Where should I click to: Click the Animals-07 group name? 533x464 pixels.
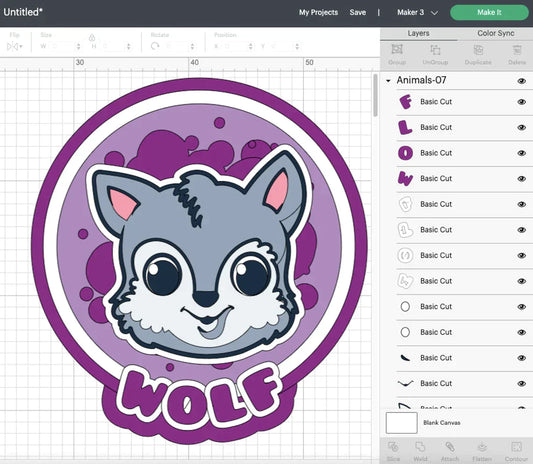(421, 80)
